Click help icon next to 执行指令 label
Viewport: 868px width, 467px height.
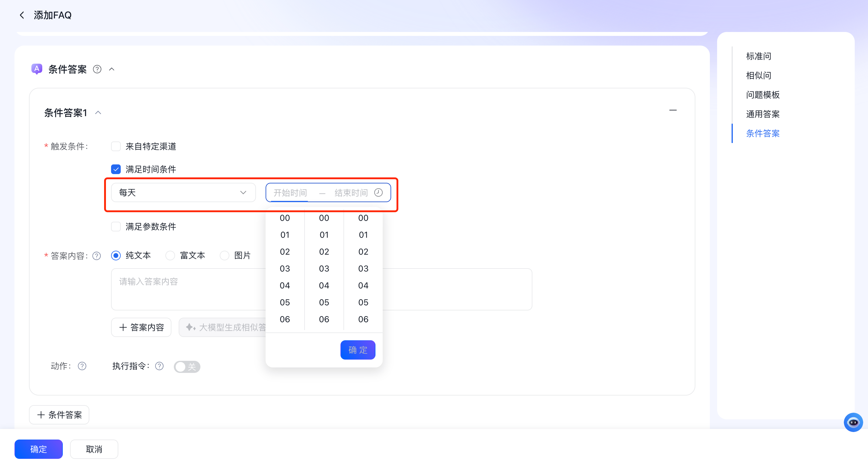click(159, 366)
